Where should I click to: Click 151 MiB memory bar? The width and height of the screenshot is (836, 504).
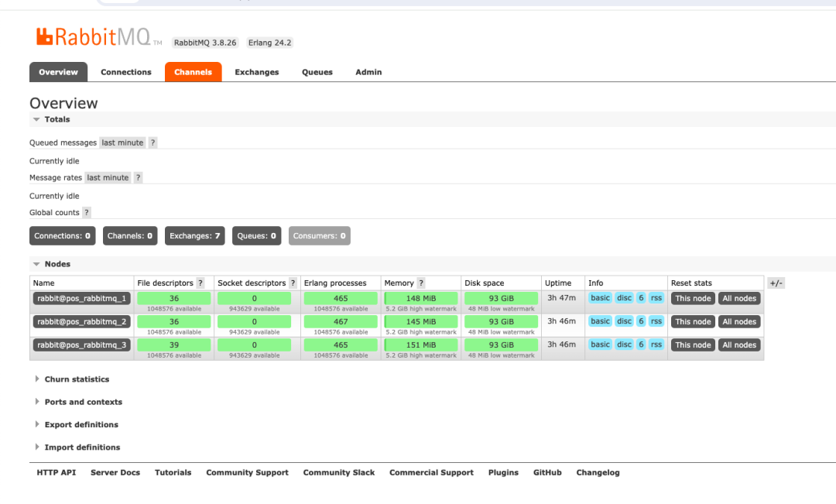(x=421, y=345)
